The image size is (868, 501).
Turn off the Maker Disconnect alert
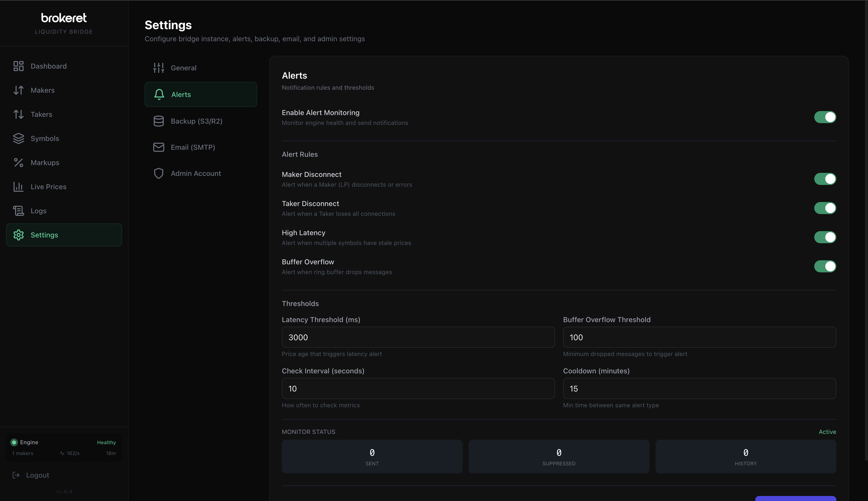(x=825, y=179)
